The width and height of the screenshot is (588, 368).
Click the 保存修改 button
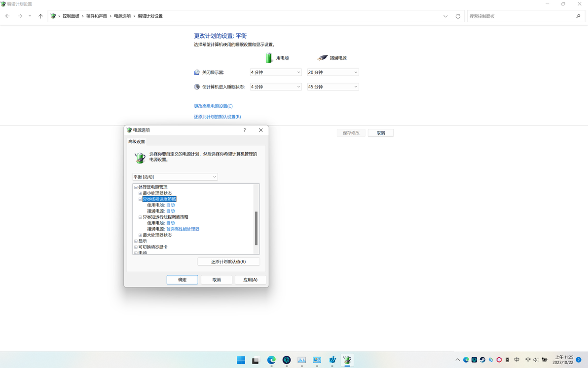point(351,133)
